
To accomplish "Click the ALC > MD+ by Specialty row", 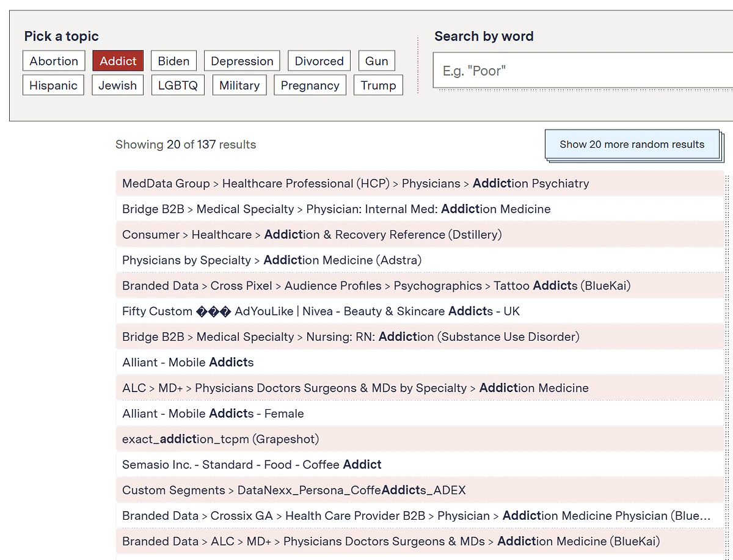I will tap(419, 388).
